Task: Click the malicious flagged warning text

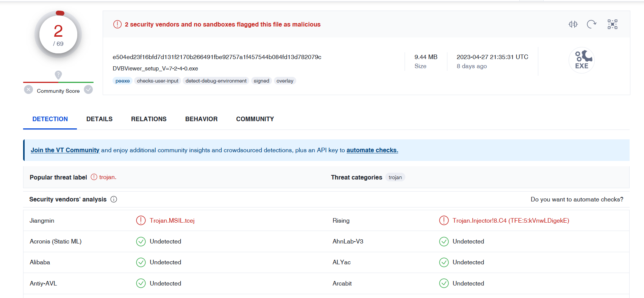Action: pos(223,25)
